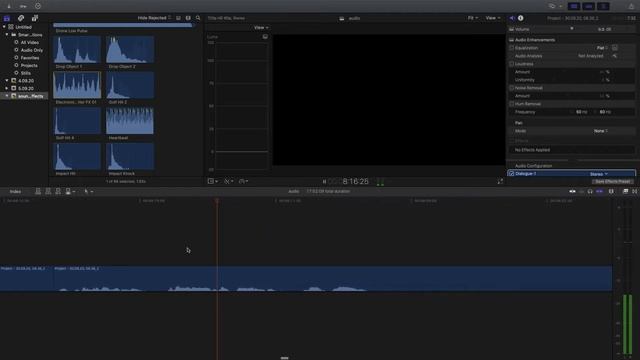Select the Audio Only smart collection
640x360 pixels.
pos(32,50)
